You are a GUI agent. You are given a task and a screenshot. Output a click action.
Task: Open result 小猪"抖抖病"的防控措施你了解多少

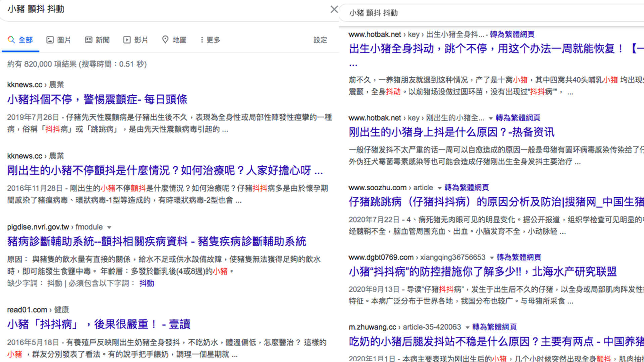483,271
